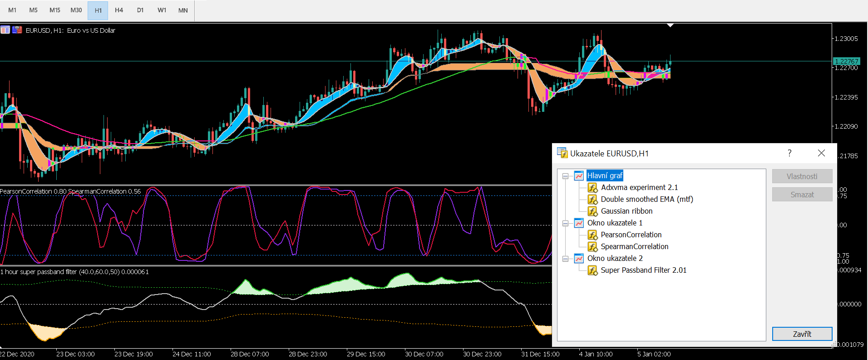
Task: Click the Smazat button
Action: (802, 195)
